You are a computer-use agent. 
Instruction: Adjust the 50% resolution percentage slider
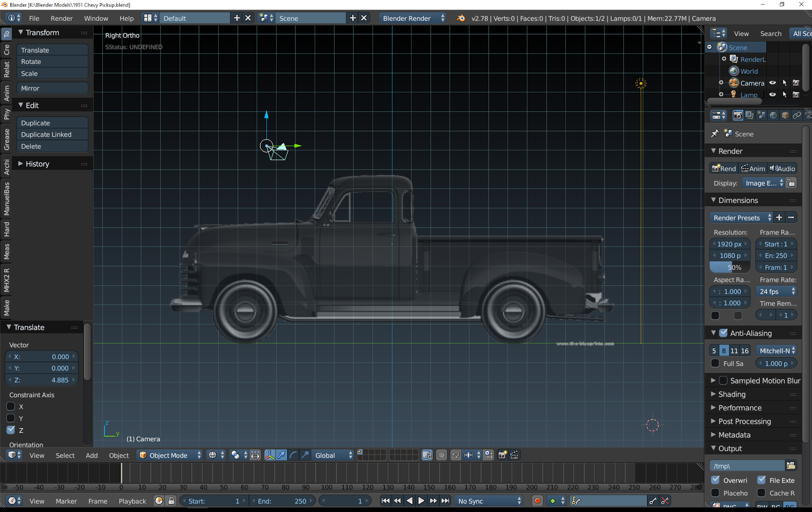click(x=729, y=267)
